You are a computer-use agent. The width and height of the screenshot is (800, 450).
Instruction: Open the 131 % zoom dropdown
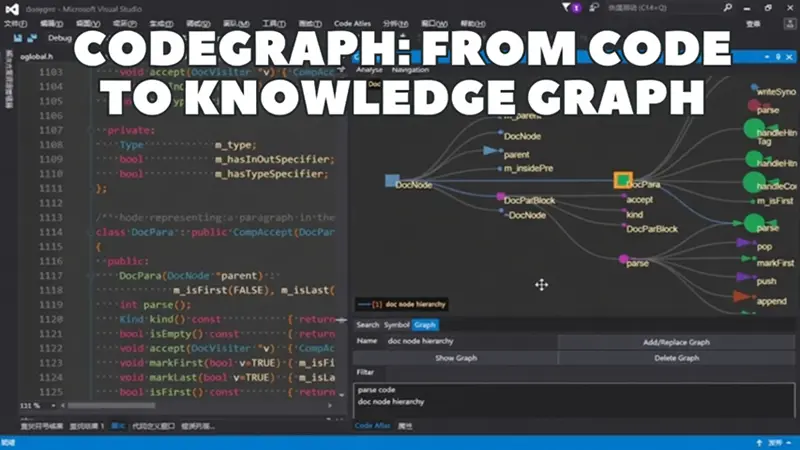point(53,406)
